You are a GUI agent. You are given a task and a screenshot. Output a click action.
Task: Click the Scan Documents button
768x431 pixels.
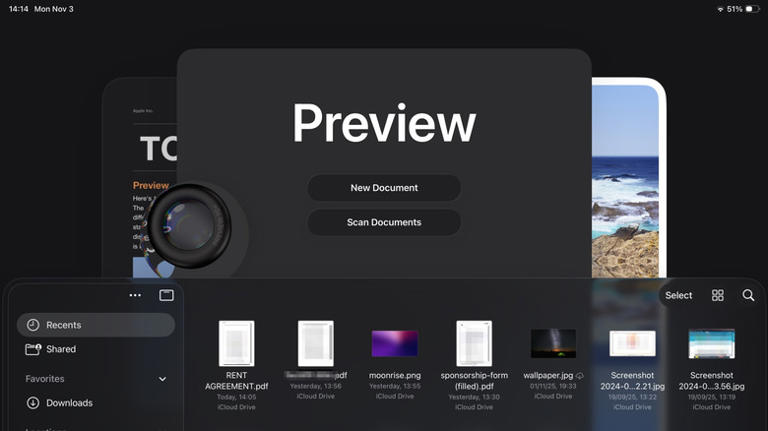384,222
